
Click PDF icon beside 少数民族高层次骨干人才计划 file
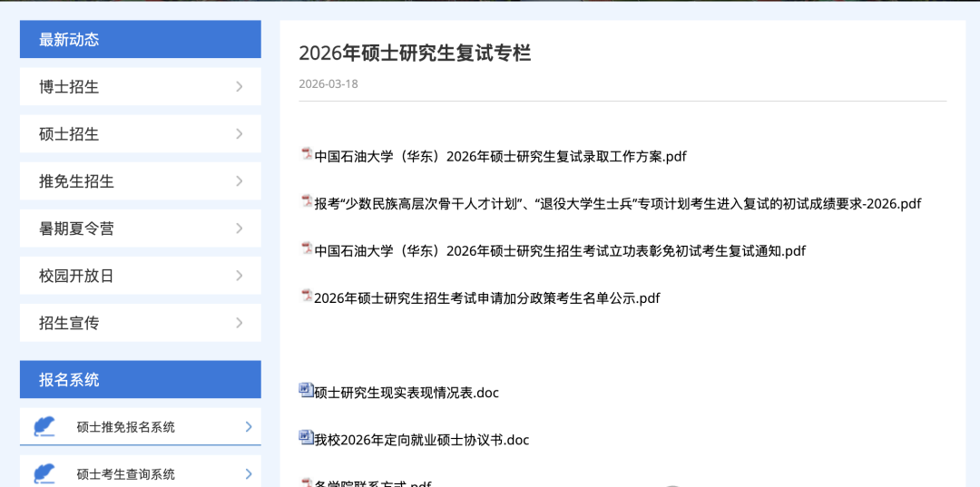pyautogui.click(x=307, y=201)
